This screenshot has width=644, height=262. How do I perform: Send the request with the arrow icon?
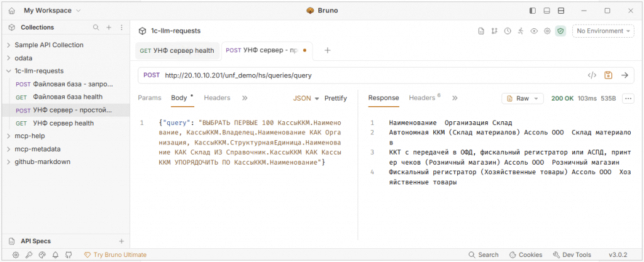[x=625, y=75]
